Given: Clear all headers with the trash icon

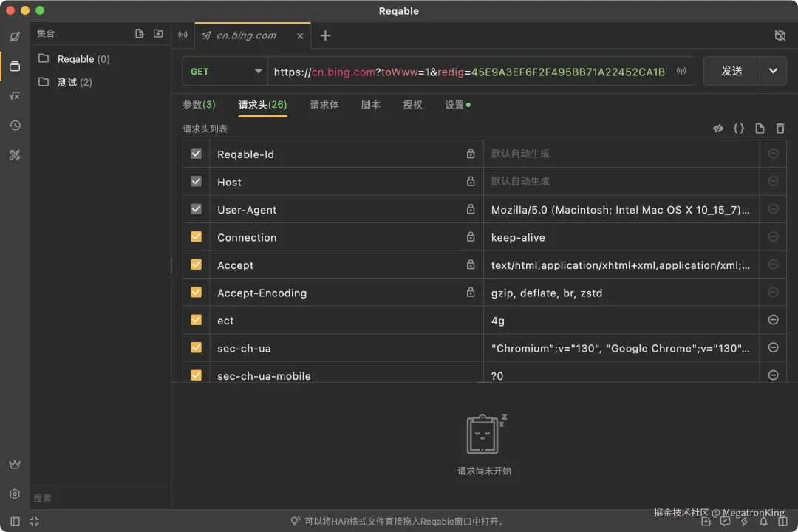Looking at the screenshot, I should [780, 128].
